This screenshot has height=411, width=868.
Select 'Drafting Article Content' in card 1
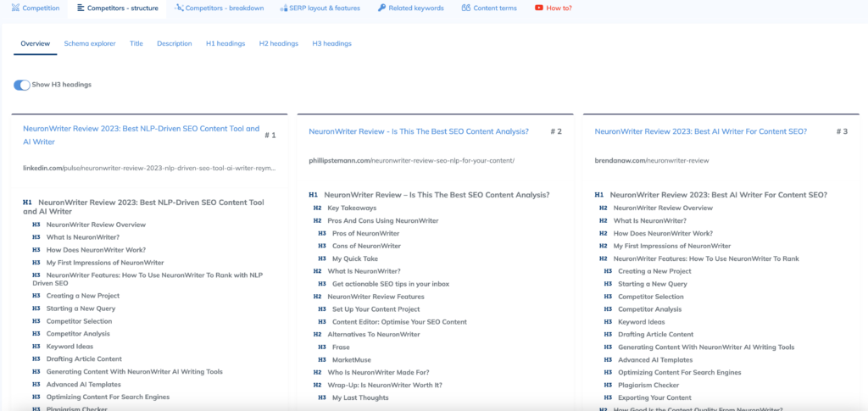pyautogui.click(x=84, y=359)
